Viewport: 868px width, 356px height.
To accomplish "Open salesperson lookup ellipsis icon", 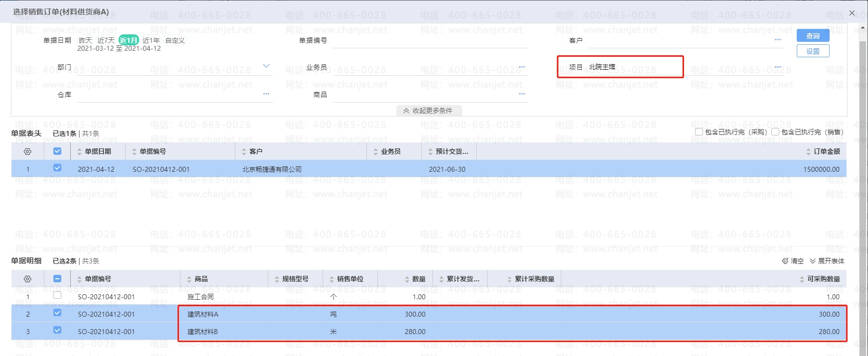I will (522, 67).
